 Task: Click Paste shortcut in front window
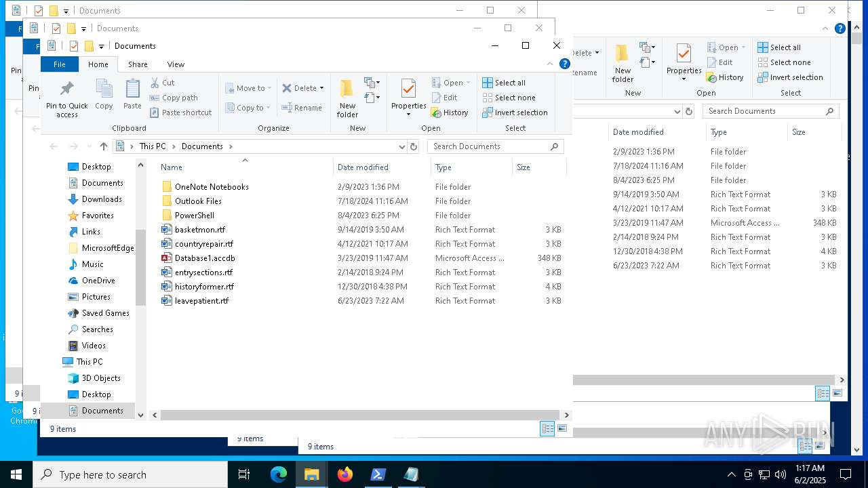tap(180, 113)
